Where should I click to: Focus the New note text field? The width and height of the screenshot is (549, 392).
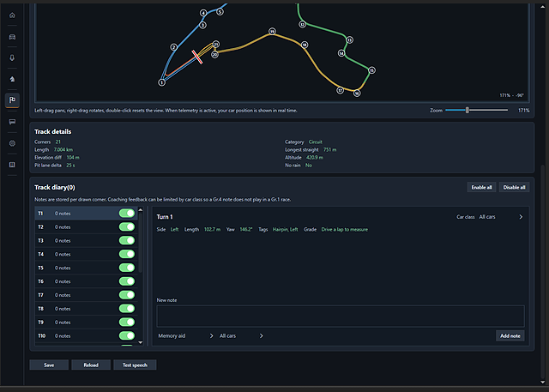tap(341, 316)
